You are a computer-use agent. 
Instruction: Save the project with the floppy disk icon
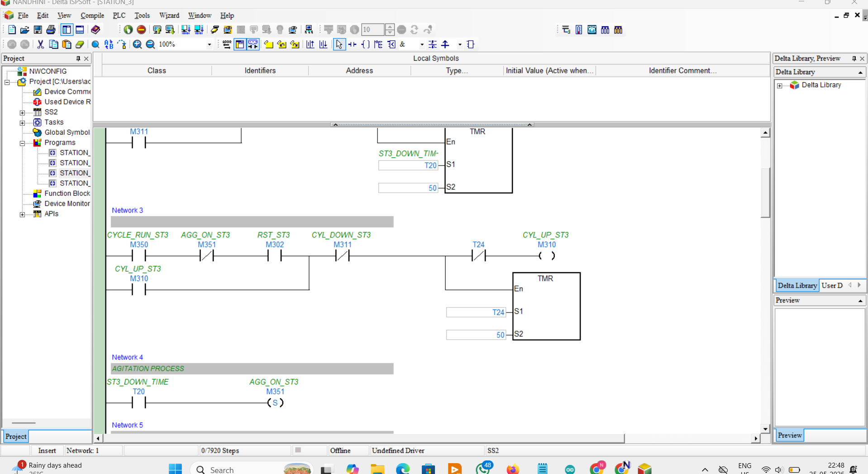[38, 30]
